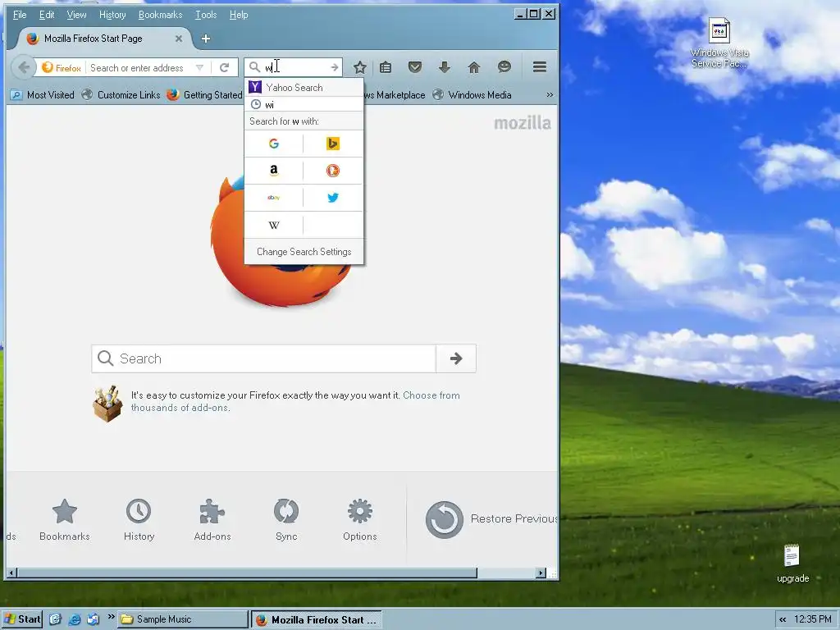Open the Getting Started bookmark

click(205, 95)
